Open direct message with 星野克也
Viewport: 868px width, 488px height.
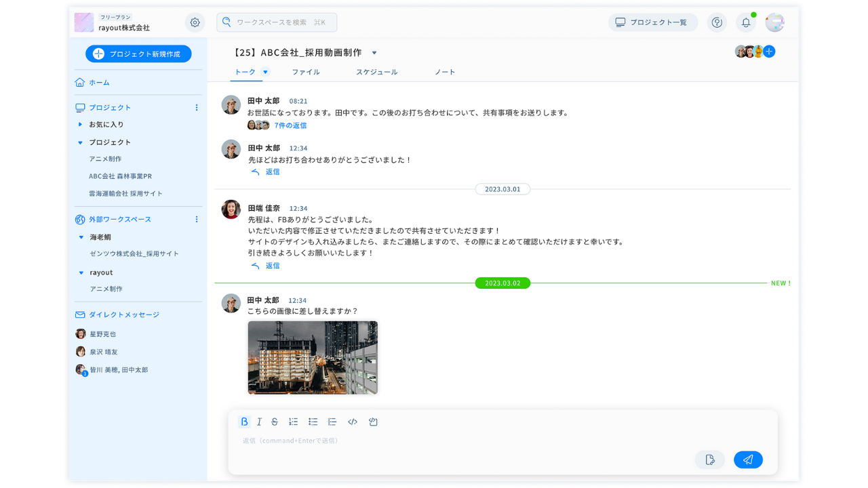(x=96, y=334)
